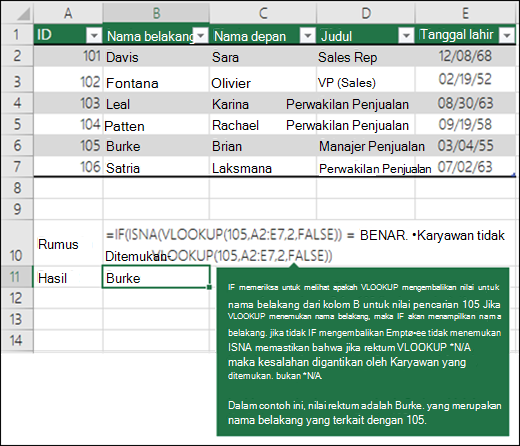Select row 6 header
The width and height of the screenshot is (520, 446).
pyautogui.click(x=17, y=146)
